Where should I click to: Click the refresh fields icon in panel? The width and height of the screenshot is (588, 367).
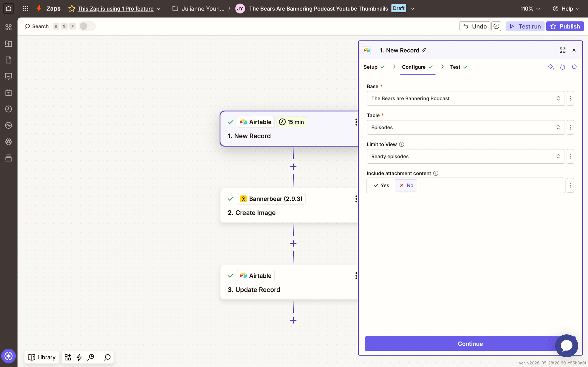562,67
